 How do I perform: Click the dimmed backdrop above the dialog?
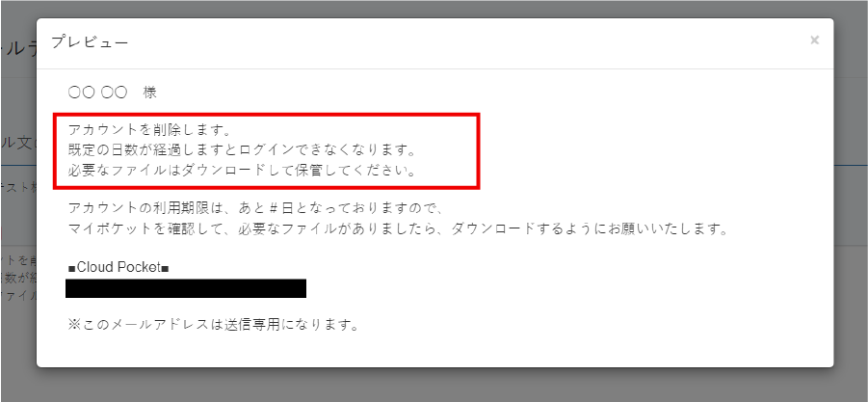tap(434, 9)
